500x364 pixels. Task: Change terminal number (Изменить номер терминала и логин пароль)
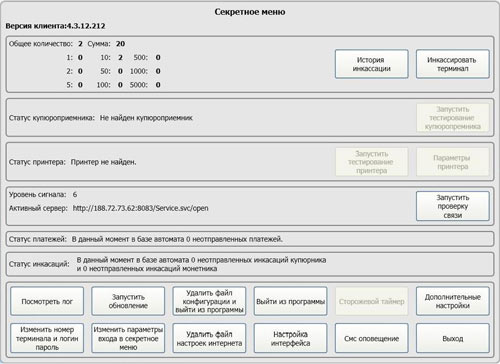click(47, 338)
